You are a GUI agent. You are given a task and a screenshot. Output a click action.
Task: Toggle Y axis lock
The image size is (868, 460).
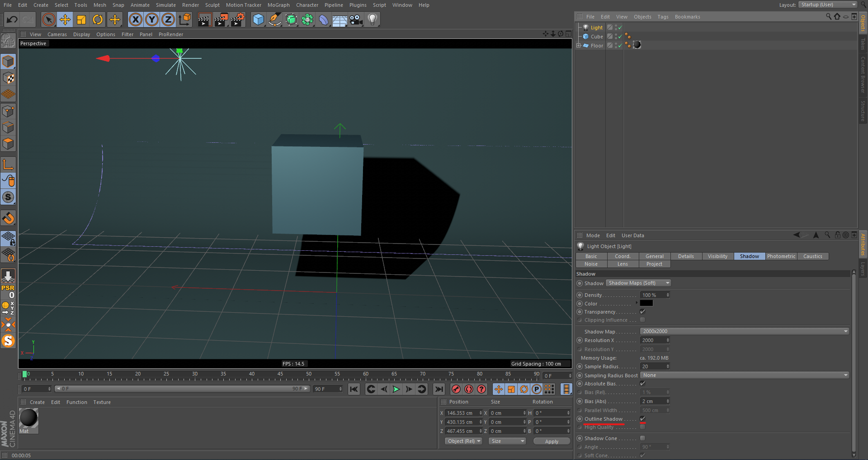[152, 19]
